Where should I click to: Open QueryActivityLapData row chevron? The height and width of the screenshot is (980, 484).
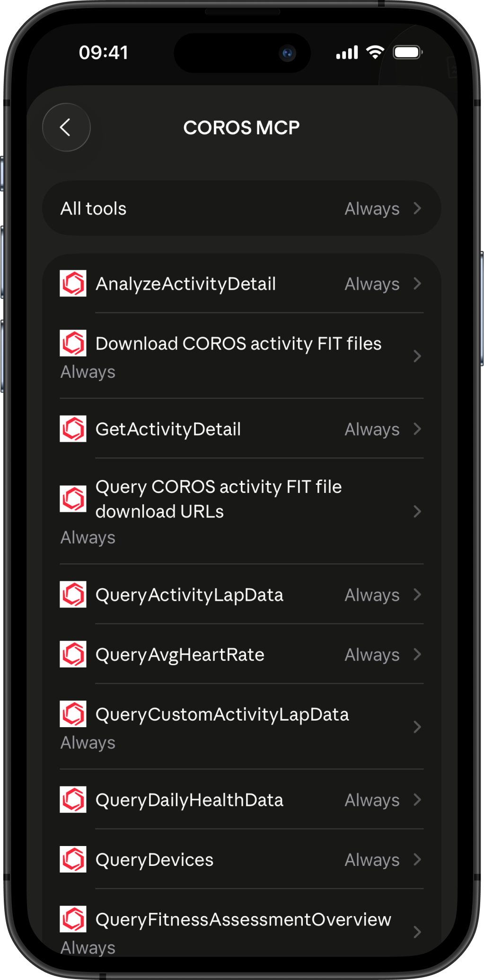pyautogui.click(x=417, y=595)
